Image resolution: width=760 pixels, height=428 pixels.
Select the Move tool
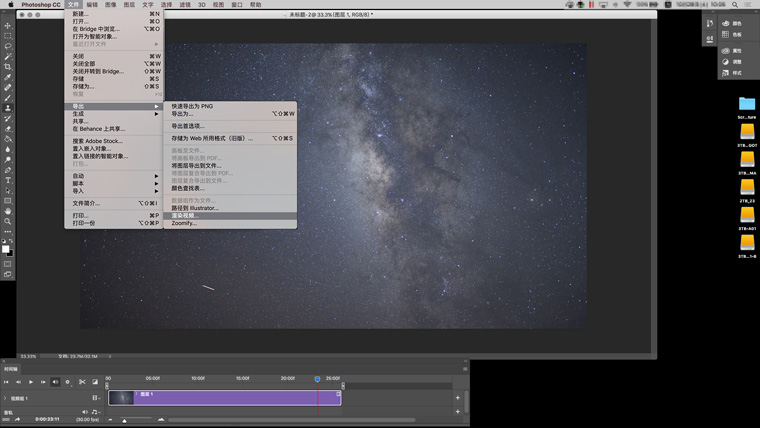8,26
